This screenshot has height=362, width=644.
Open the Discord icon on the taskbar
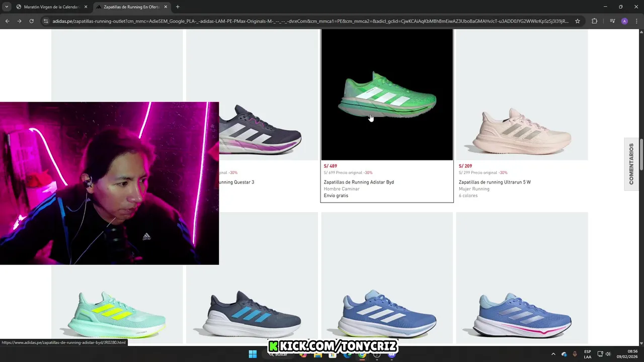click(392, 354)
